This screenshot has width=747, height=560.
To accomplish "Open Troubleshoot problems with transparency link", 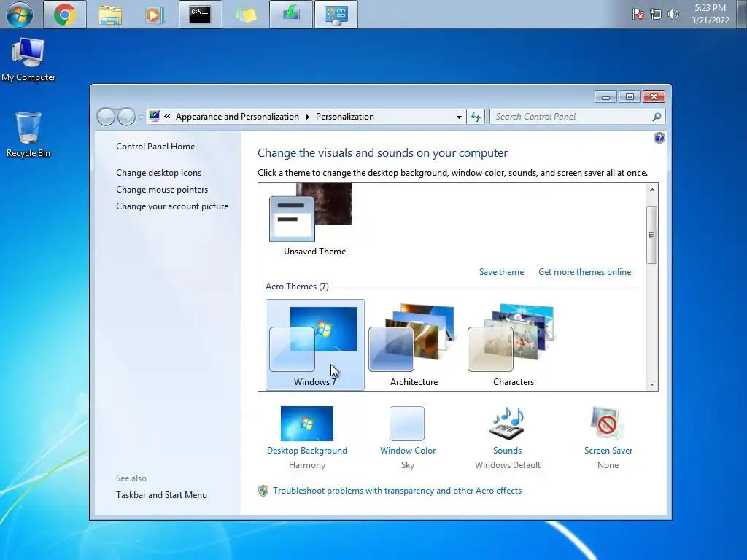I will click(397, 491).
